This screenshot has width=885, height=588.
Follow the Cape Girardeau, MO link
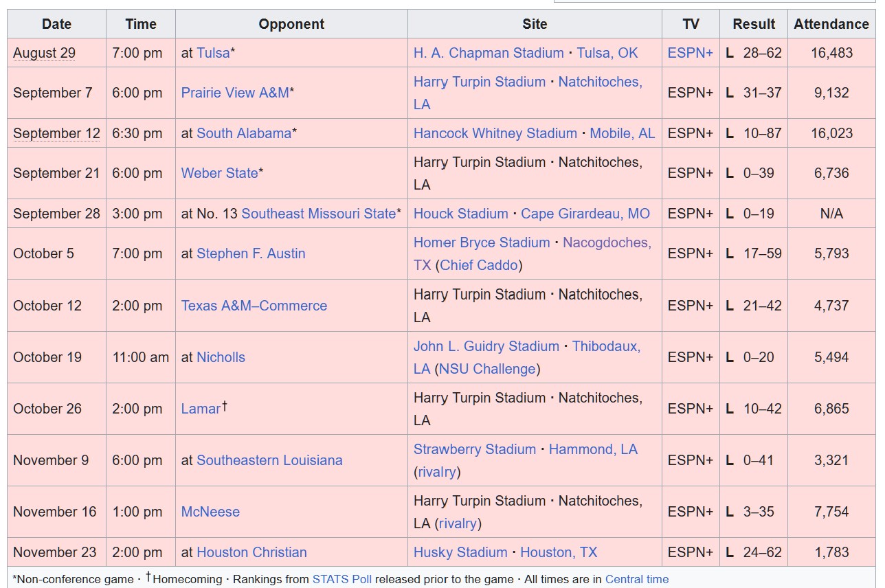point(585,214)
